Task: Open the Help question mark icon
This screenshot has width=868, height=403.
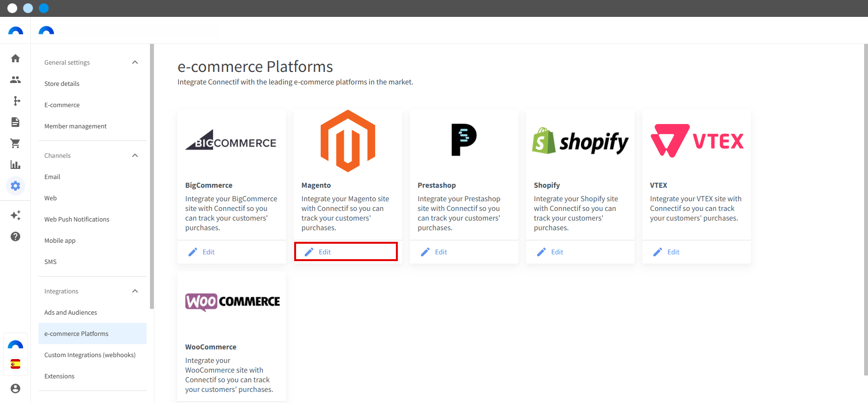Action: pyautogui.click(x=15, y=236)
